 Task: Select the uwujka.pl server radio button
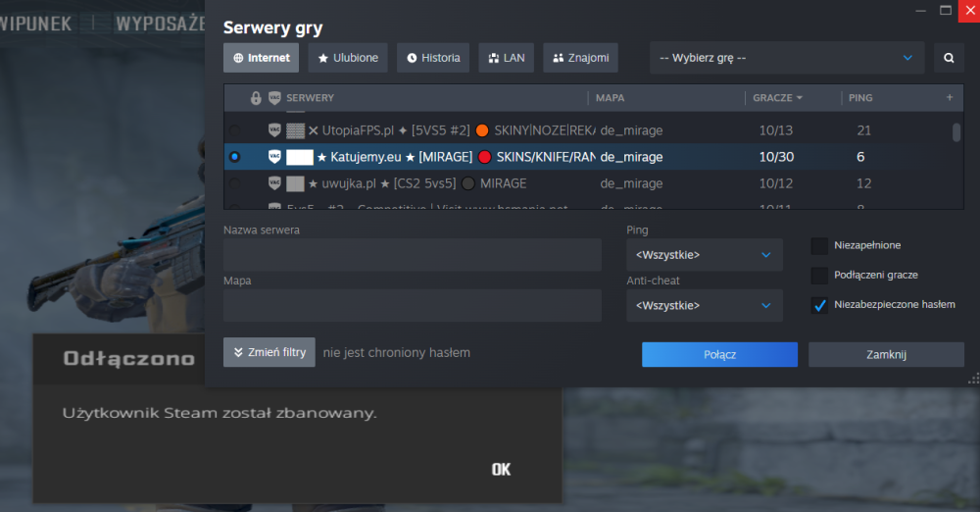[234, 183]
